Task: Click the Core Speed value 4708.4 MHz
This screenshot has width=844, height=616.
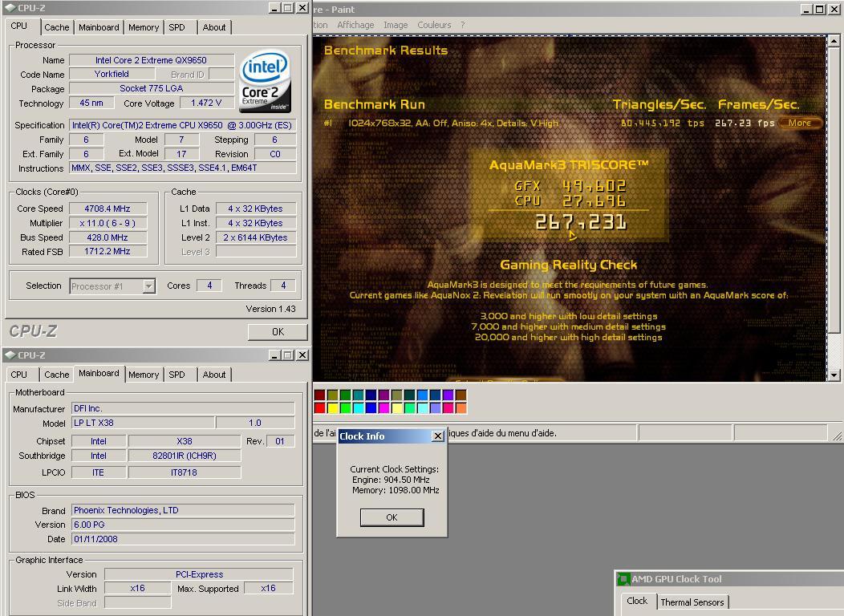Action: pyautogui.click(x=108, y=209)
